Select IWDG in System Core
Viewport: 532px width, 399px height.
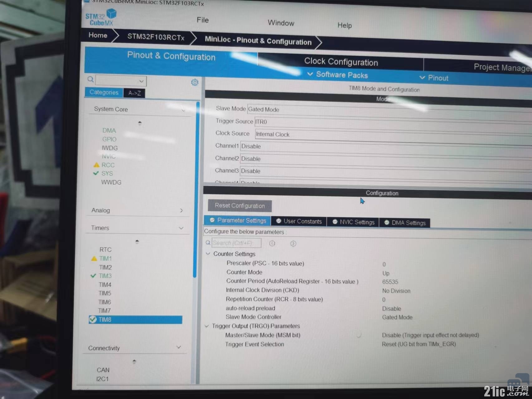pyautogui.click(x=110, y=148)
